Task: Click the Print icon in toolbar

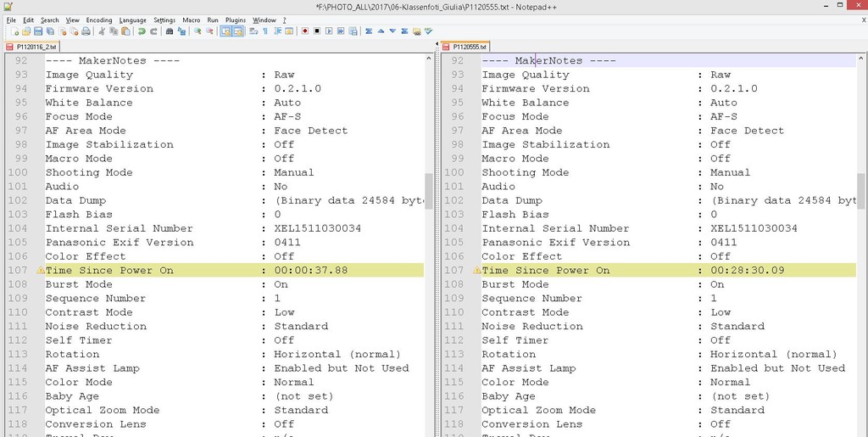Action: click(x=86, y=31)
